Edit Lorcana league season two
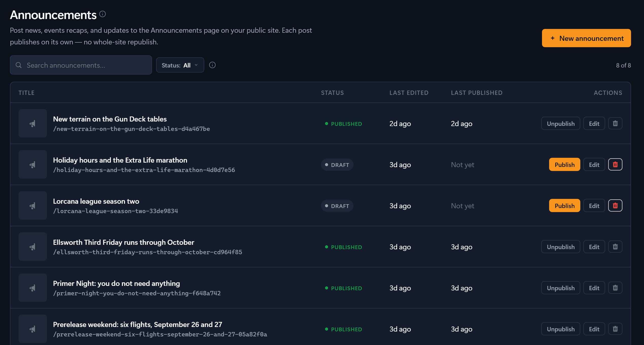The width and height of the screenshot is (644, 345). pos(594,206)
